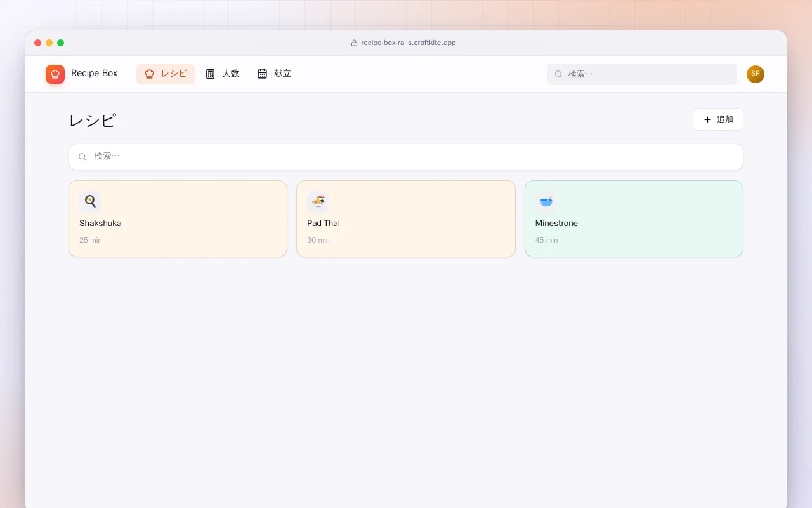Click the 30 min label on Pad Thai
The image size is (812, 508).
coord(318,241)
